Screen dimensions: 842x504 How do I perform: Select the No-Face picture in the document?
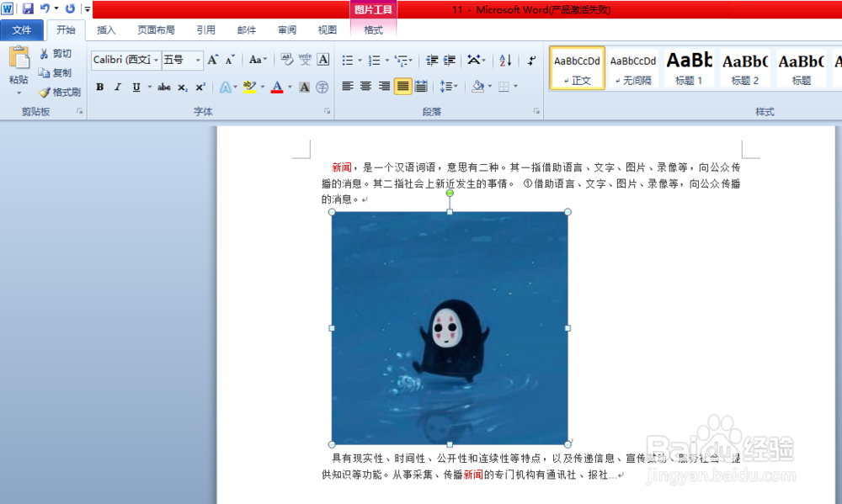pos(450,328)
